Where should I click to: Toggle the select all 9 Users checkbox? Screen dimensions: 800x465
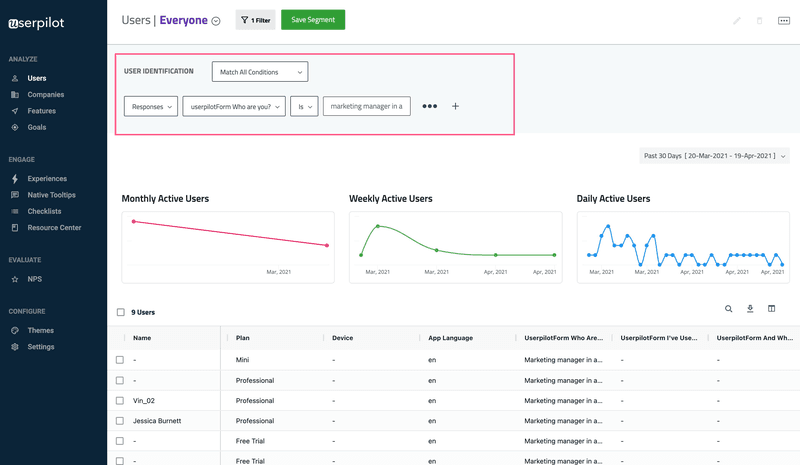pyautogui.click(x=121, y=312)
